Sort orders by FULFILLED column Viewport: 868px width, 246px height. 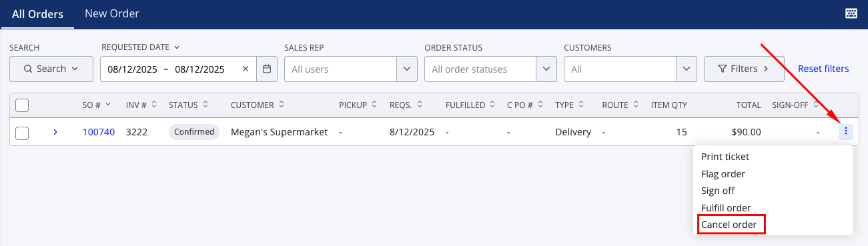tap(470, 105)
